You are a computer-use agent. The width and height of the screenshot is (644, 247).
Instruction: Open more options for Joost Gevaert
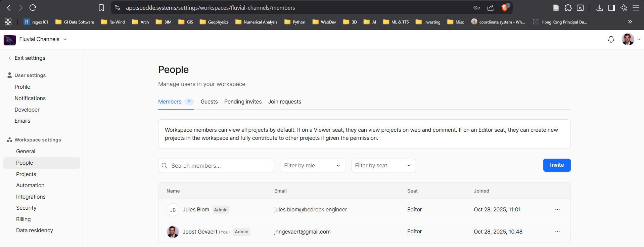557,232
